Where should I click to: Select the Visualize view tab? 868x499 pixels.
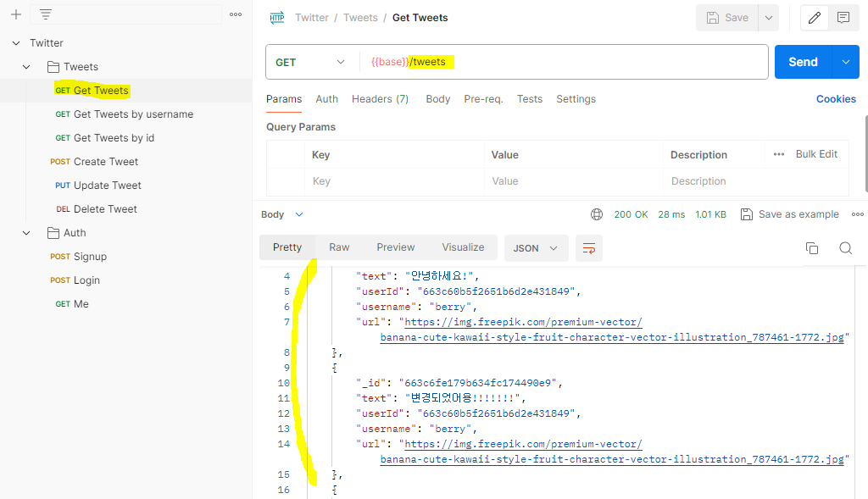[x=463, y=247]
